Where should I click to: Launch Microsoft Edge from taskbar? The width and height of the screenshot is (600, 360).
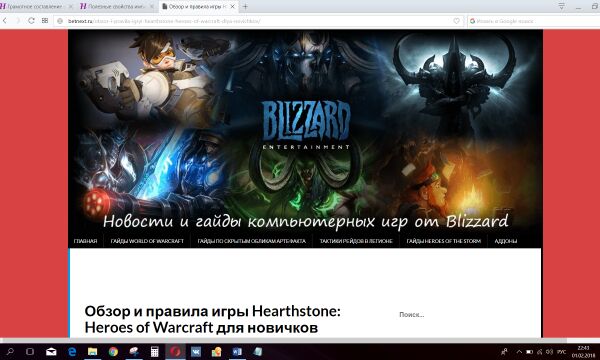72,352
